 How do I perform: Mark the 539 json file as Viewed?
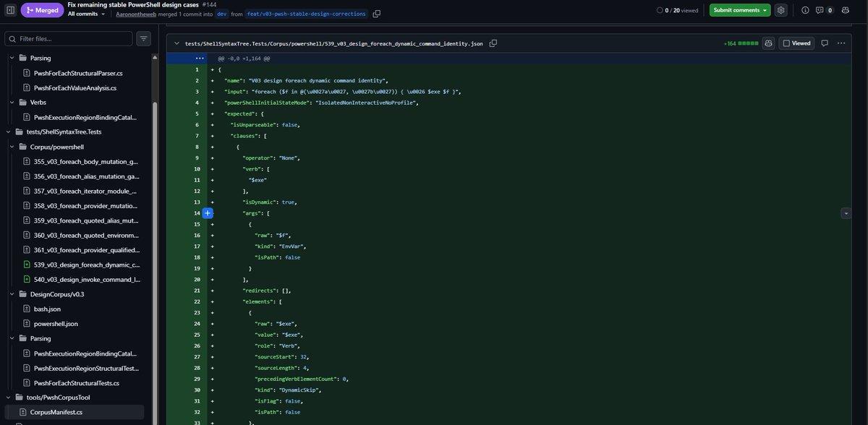click(796, 43)
